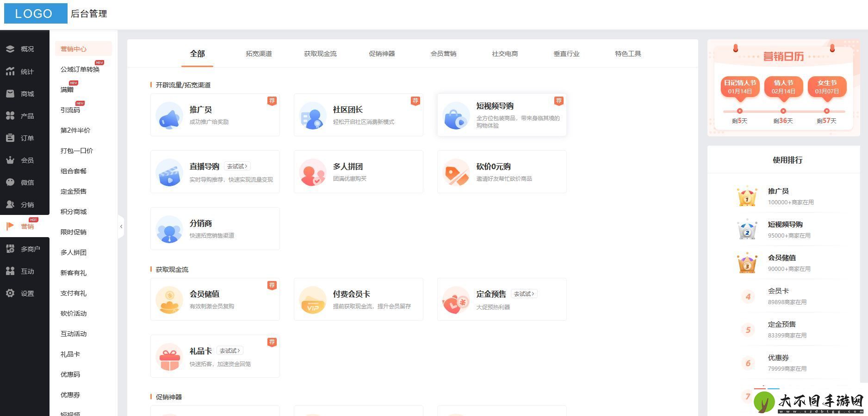Open 营销中心 in the submenu
This screenshot has width=868, height=416.
[83, 49]
